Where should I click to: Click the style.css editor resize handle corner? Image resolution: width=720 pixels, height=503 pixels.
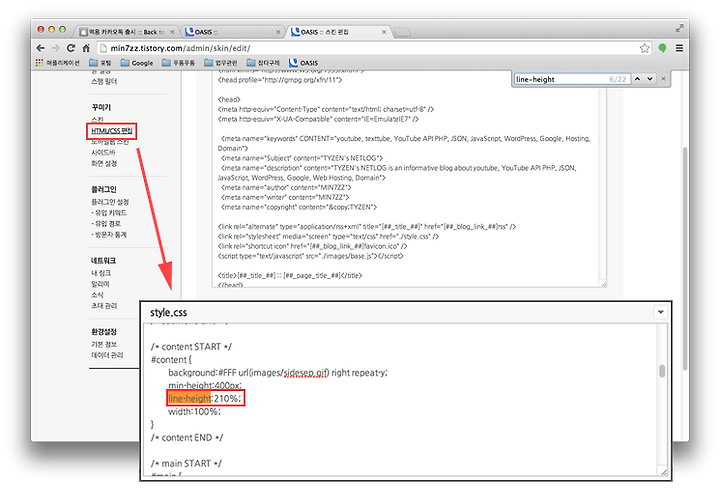pos(664,472)
